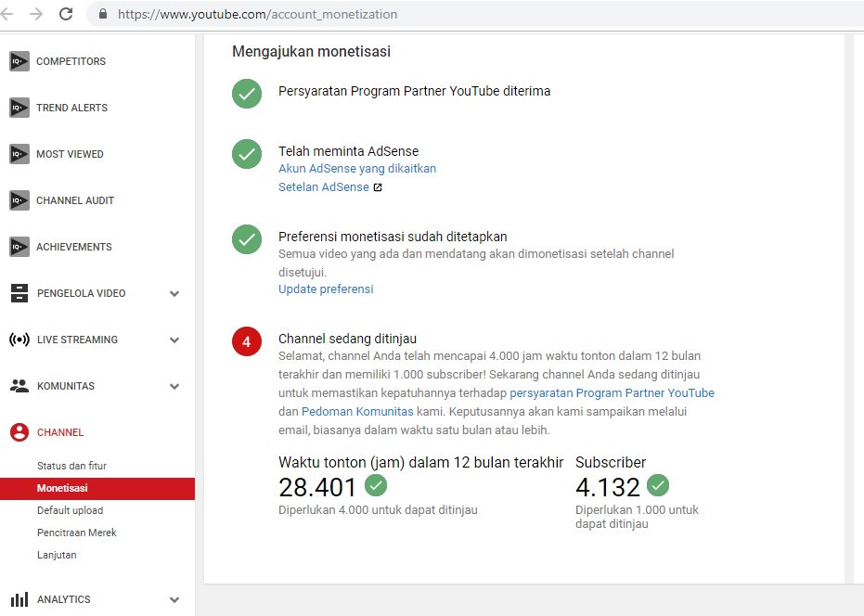Click 'Persyaratan Program Partner YouTube diterima' text
Image resolution: width=864 pixels, height=616 pixels.
[x=414, y=91]
